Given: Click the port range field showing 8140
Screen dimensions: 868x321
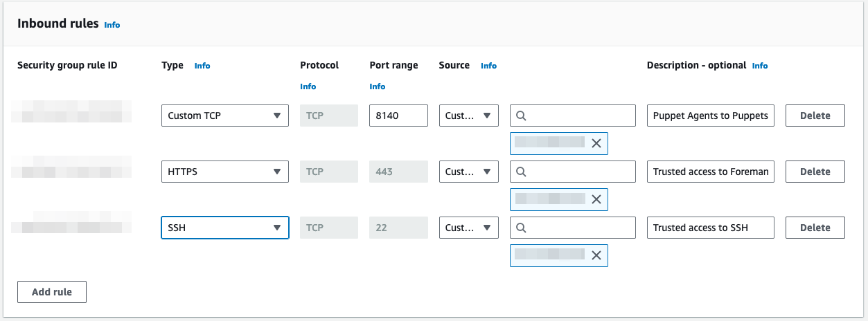Looking at the screenshot, I should (398, 116).
